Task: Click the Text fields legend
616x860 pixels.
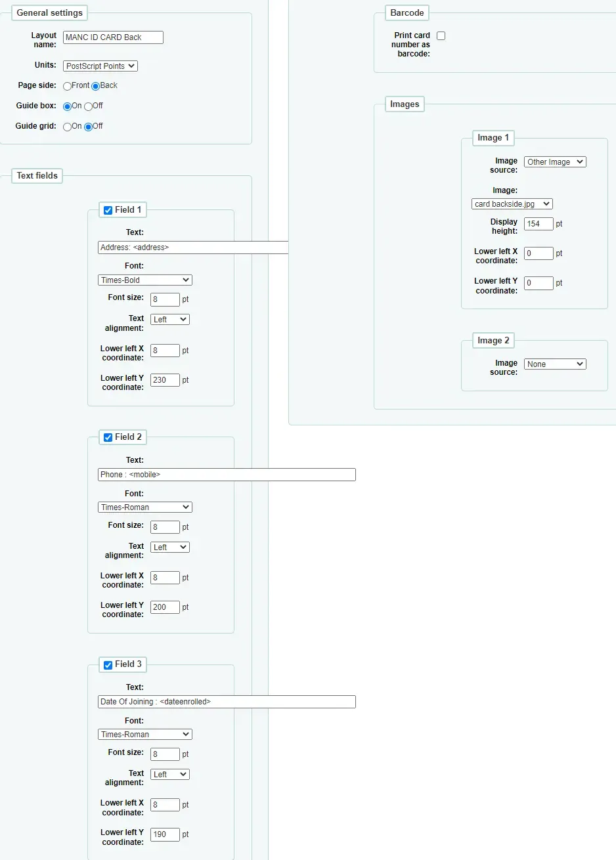Action: click(x=37, y=175)
